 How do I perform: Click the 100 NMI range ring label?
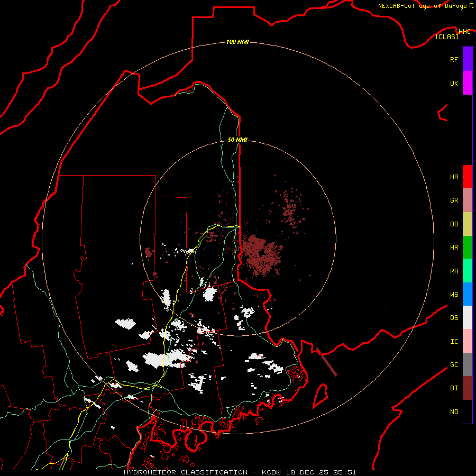pos(237,42)
